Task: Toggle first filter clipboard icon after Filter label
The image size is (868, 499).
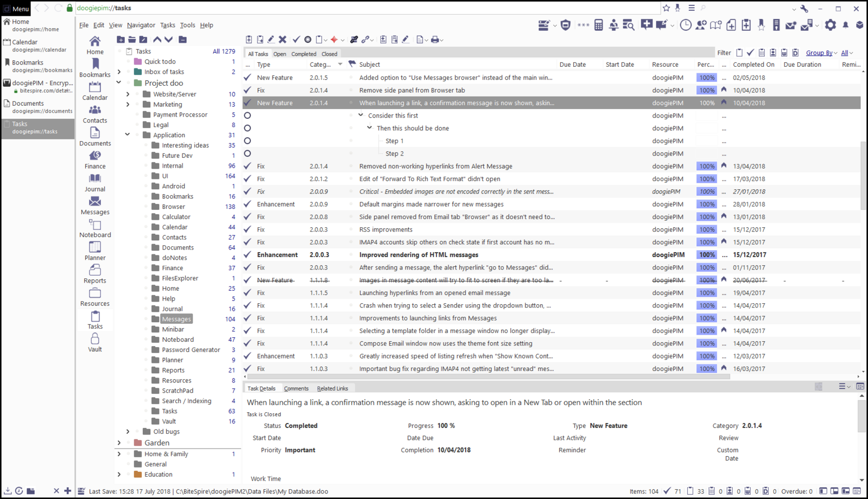Action: point(739,53)
